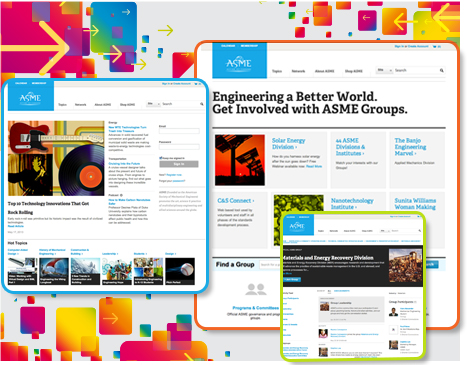The width and height of the screenshot is (468, 365).
Task: Open the C&S Connect link
Action: coord(235,201)
